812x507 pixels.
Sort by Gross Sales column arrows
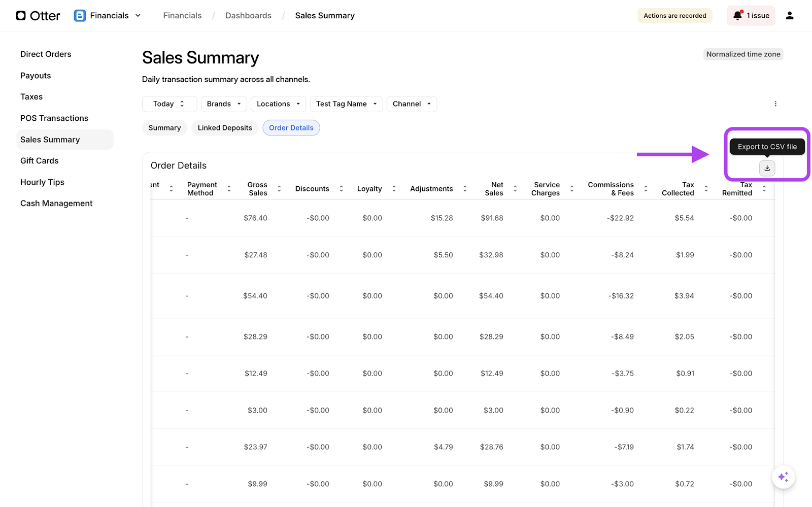tap(279, 189)
